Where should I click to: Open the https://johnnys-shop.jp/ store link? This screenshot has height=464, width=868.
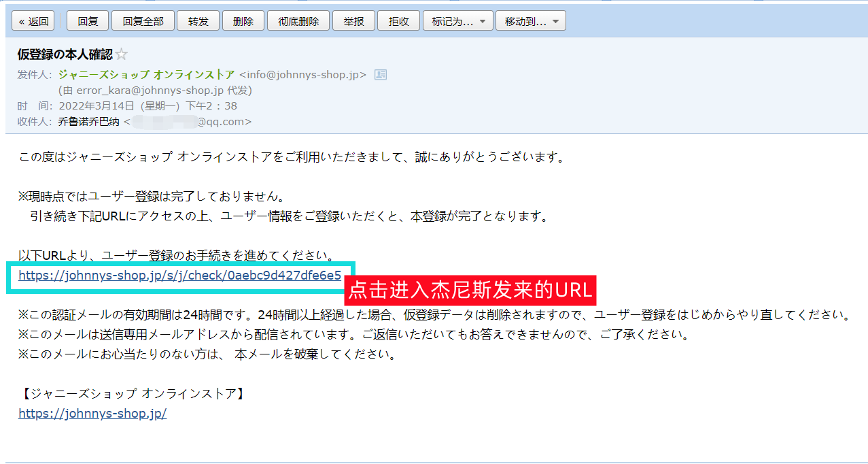pyautogui.click(x=92, y=414)
